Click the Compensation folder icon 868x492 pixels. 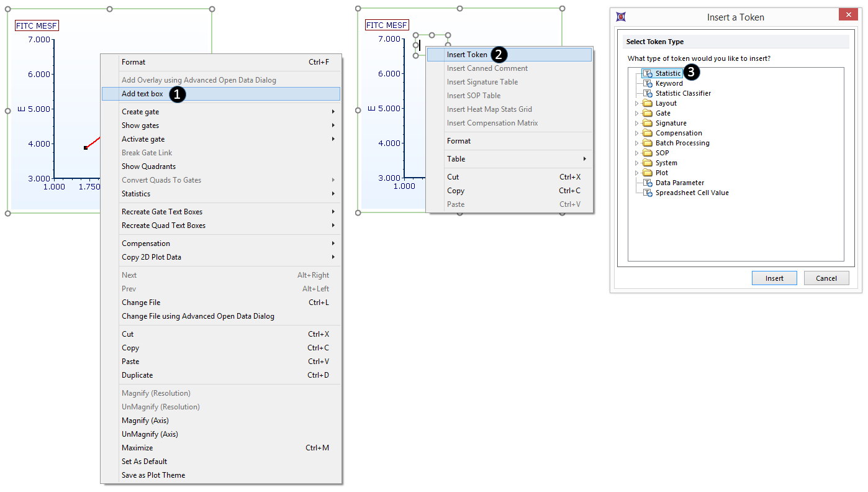[647, 133]
